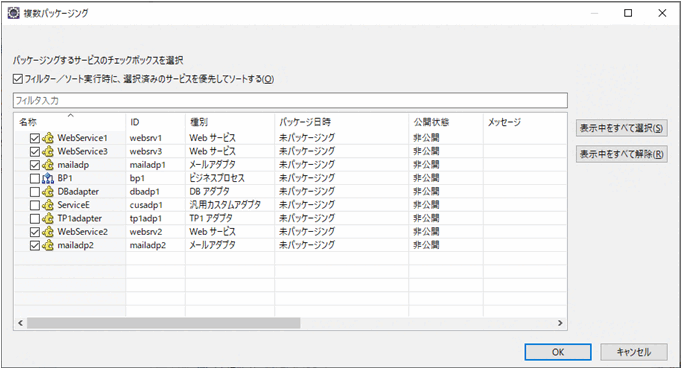Click the ServiceE adapter icon
This screenshot has height=369, width=682.
[48, 205]
